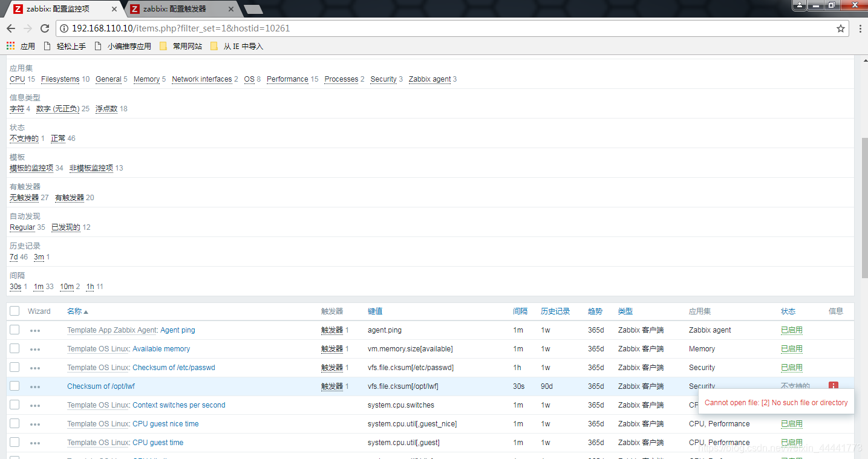The width and height of the screenshot is (868, 459).
Task: Sort by 键值 column header
Action: tap(375, 311)
